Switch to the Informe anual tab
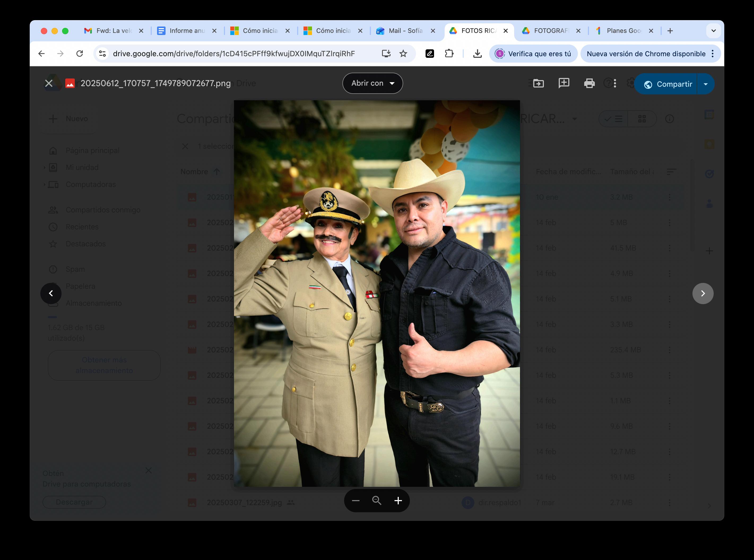The height and width of the screenshot is (560, 754). (187, 31)
